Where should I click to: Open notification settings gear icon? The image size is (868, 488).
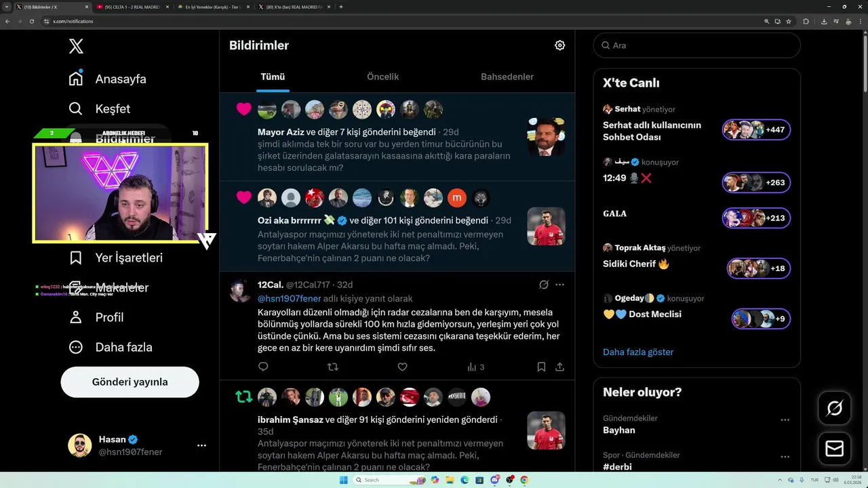[x=559, y=45]
